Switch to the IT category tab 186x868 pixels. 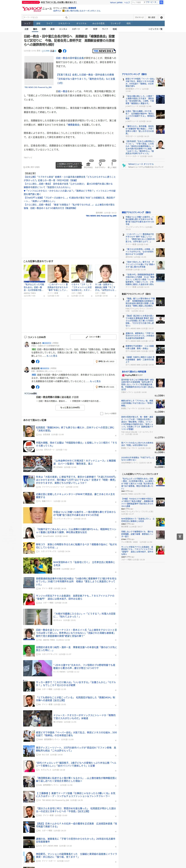click(x=86, y=29)
